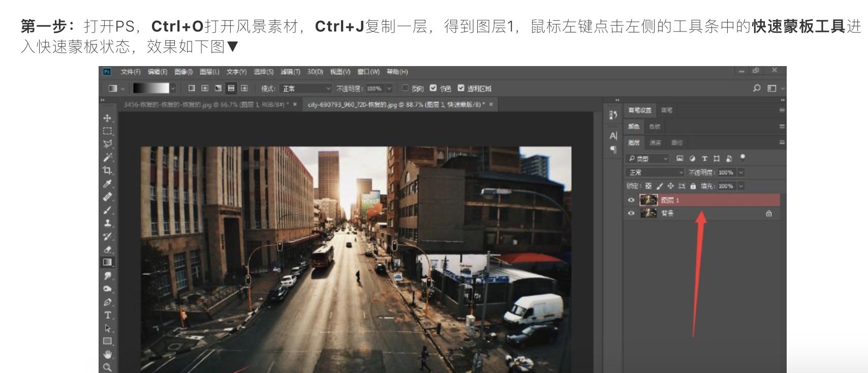Select the Magic Wand tool
Image resolution: width=868 pixels, height=373 pixels.
(x=107, y=157)
